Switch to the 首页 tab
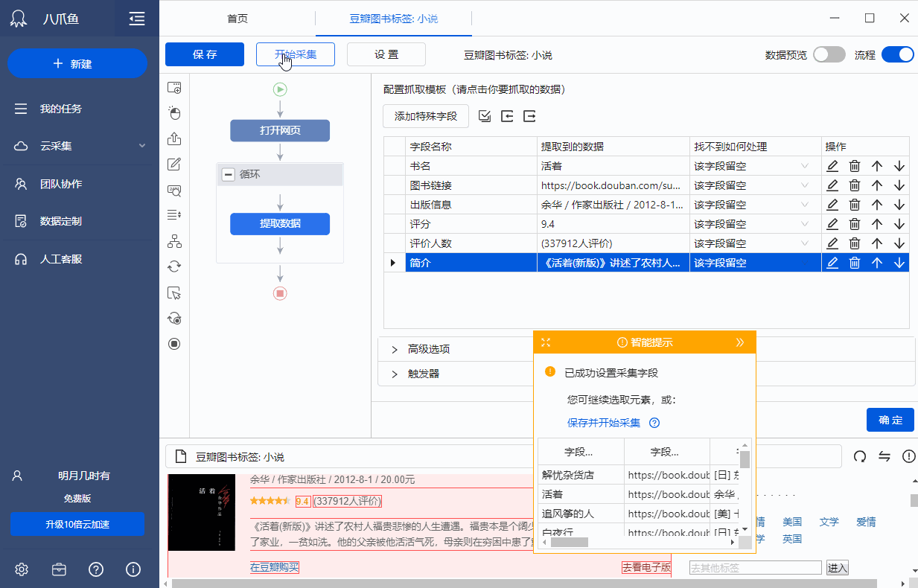This screenshot has height=588, width=918. pos(238,19)
